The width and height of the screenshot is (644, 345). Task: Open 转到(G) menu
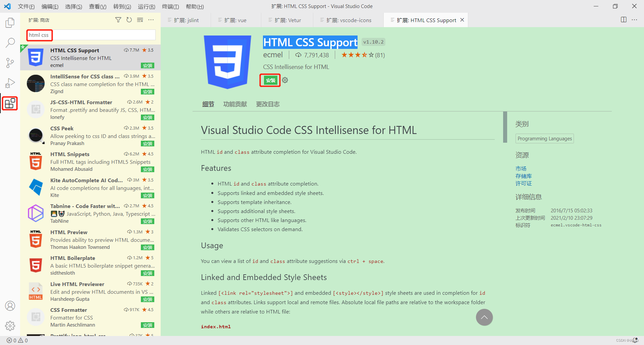click(122, 6)
